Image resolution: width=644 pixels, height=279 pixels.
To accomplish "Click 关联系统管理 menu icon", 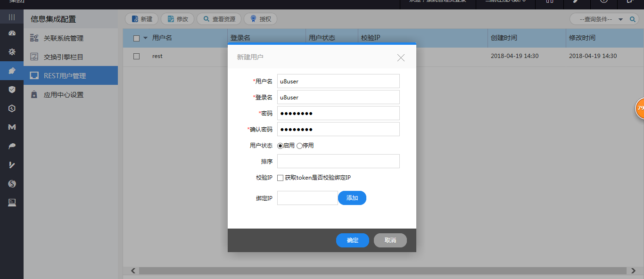I will pyautogui.click(x=34, y=38).
